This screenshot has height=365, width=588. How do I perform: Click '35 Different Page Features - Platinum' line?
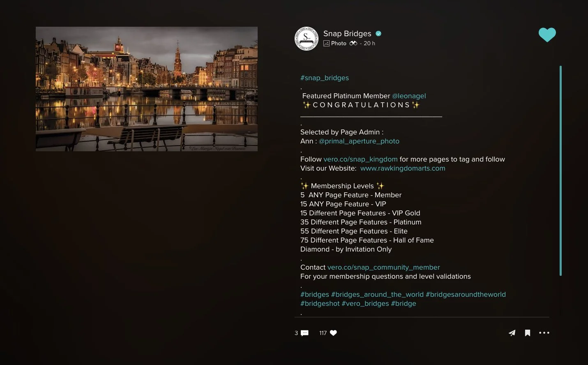click(x=361, y=222)
